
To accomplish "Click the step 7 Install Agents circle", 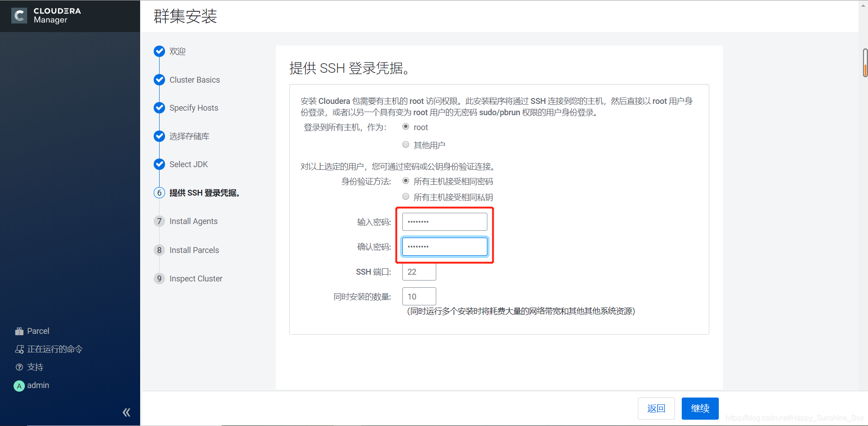I will point(159,221).
